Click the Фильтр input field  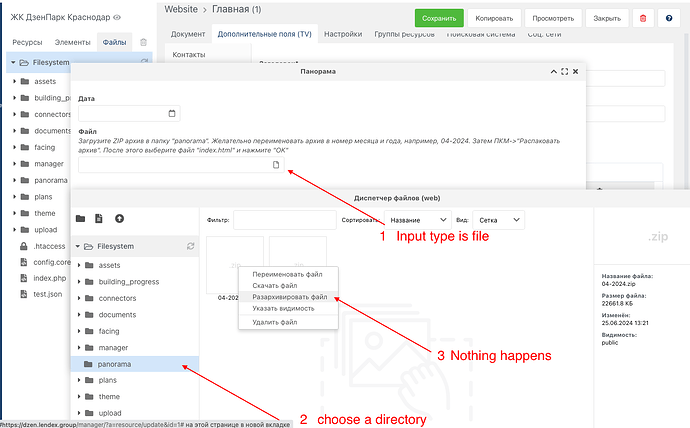tap(285, 220)
